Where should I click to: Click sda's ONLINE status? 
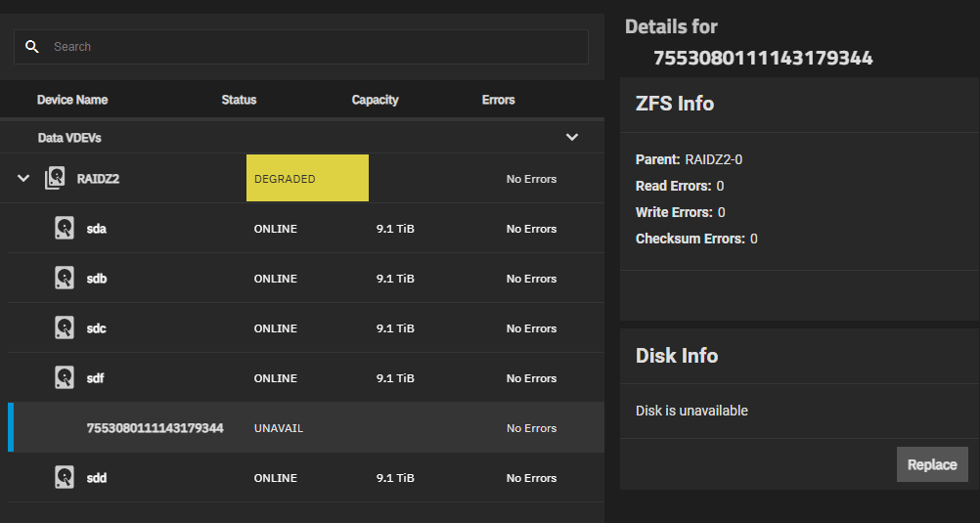coord(276,229)
